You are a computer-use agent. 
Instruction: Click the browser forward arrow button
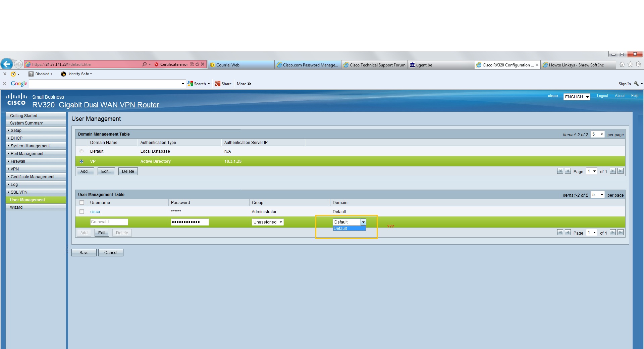[x=18, y=64]
